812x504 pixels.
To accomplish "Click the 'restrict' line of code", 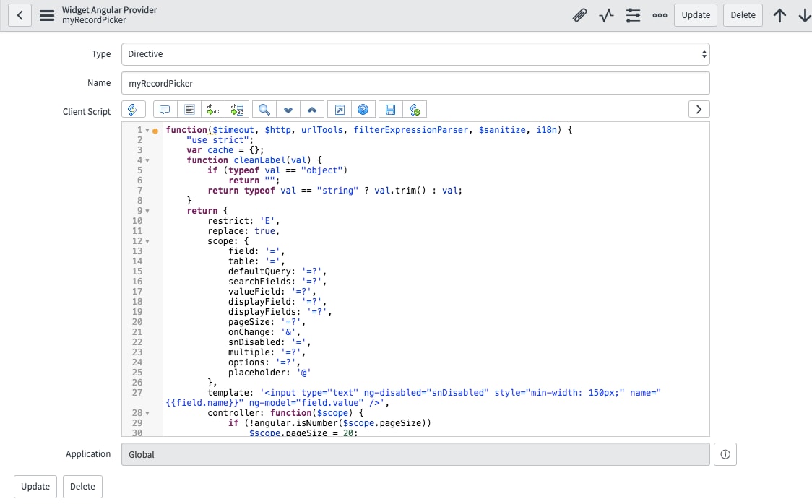I will click(243, 221).
